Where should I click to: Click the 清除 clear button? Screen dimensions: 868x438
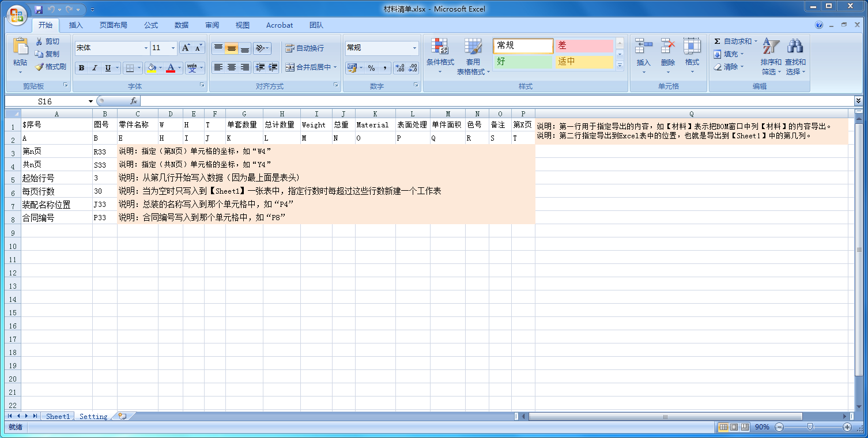(729, 67)
